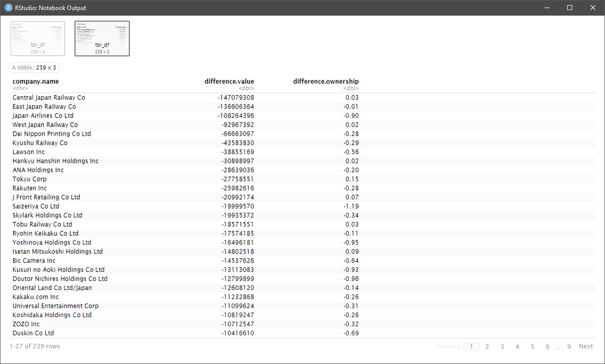Click ownership value 0.15
Screen dimensions: 605x364
pyautogui.click(x=352, y=179)
